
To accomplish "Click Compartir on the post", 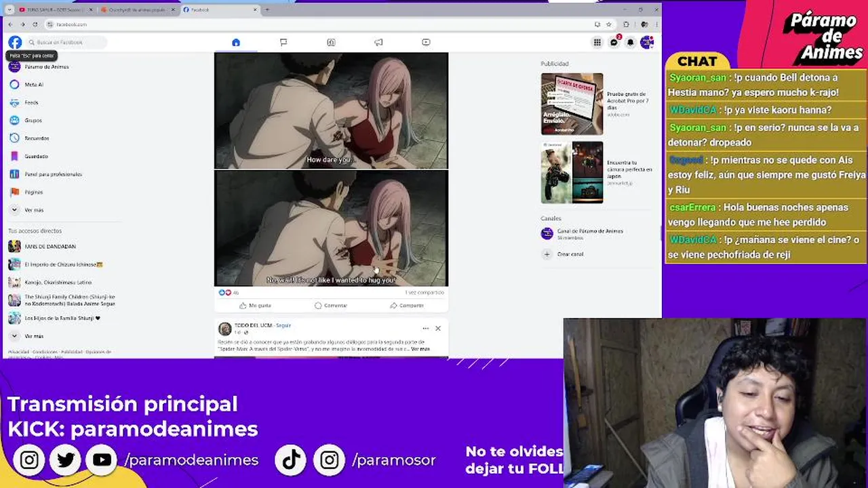I will coord(407,306).
